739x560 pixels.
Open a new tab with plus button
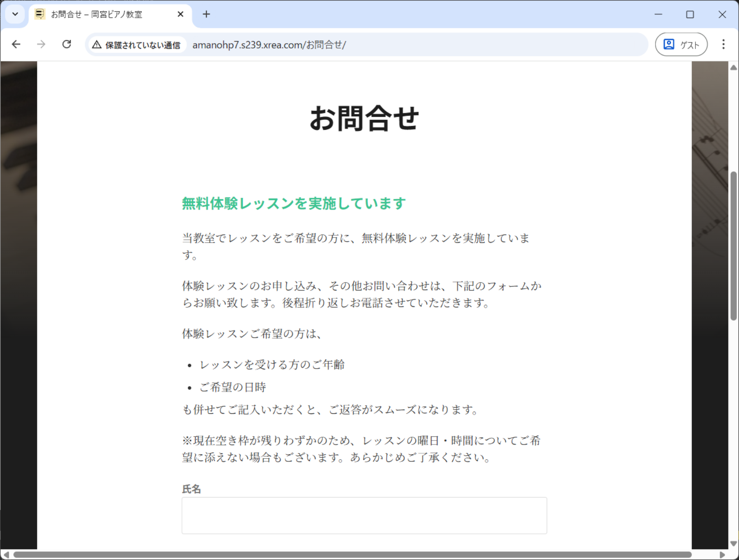tap(206, 14)
